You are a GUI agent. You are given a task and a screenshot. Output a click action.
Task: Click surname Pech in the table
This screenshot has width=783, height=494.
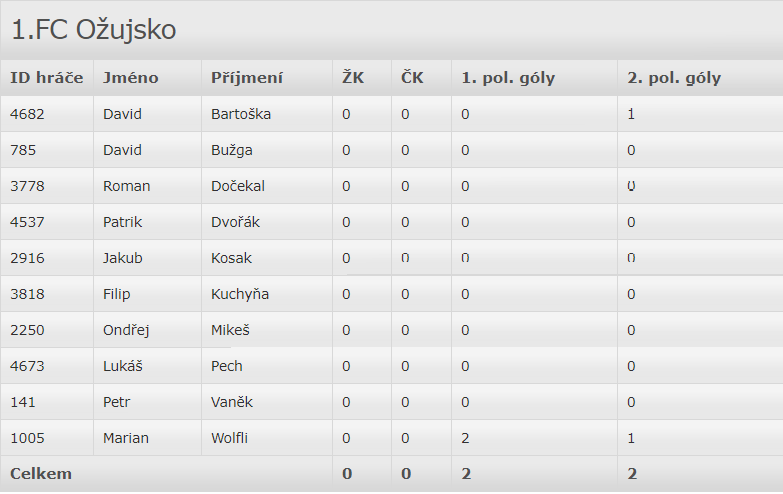(227, 366)
